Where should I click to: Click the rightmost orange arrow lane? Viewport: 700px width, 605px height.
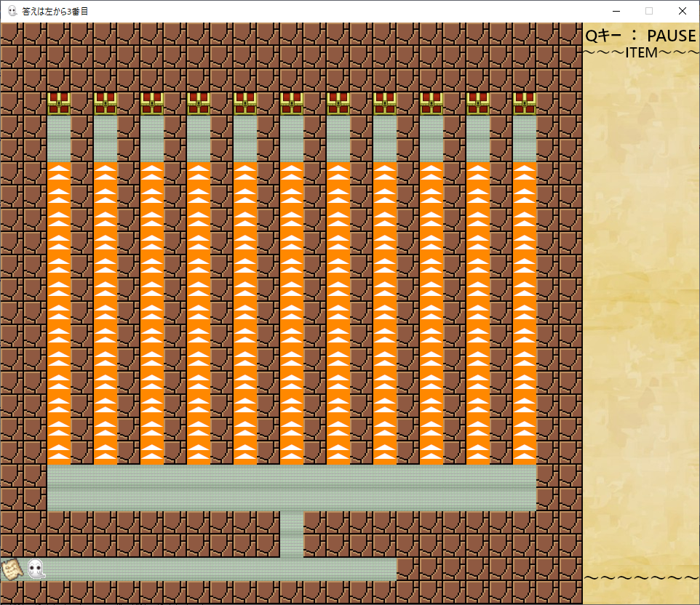coord(525,313)
